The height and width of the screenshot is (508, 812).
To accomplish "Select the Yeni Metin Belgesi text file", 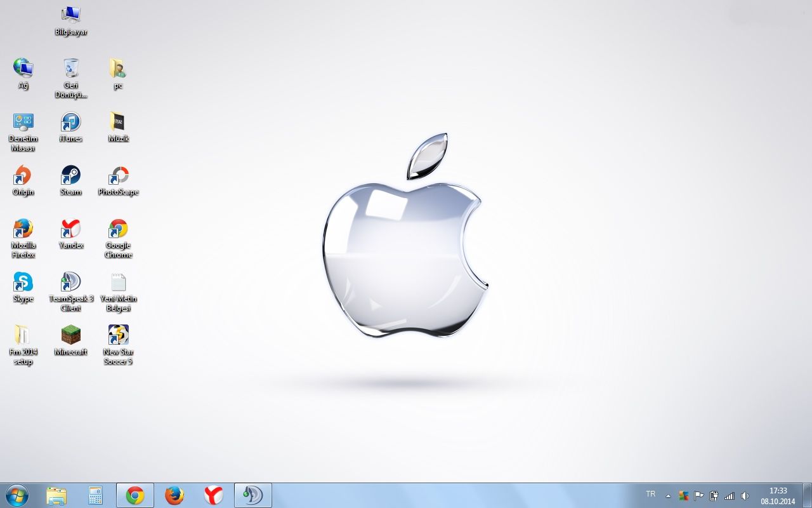I will click(118, 292).
